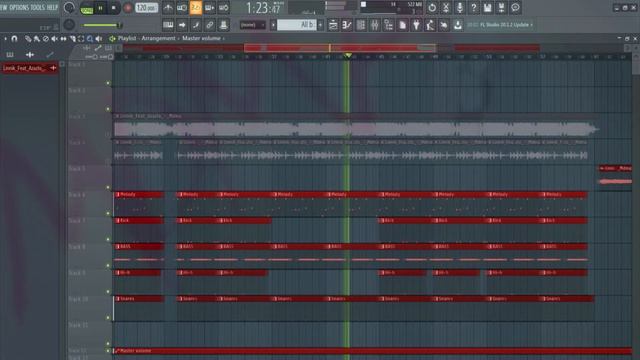The height and width of the screenshot is (360, 640).
Task: Open pattern options arrow left of All b
Action: point(273,25)
